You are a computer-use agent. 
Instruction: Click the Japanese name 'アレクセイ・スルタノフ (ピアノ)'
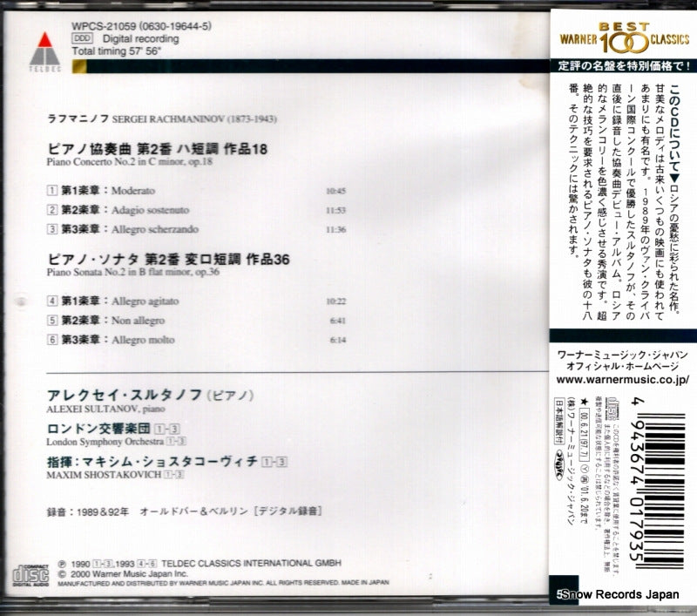[x=151, y=395]
